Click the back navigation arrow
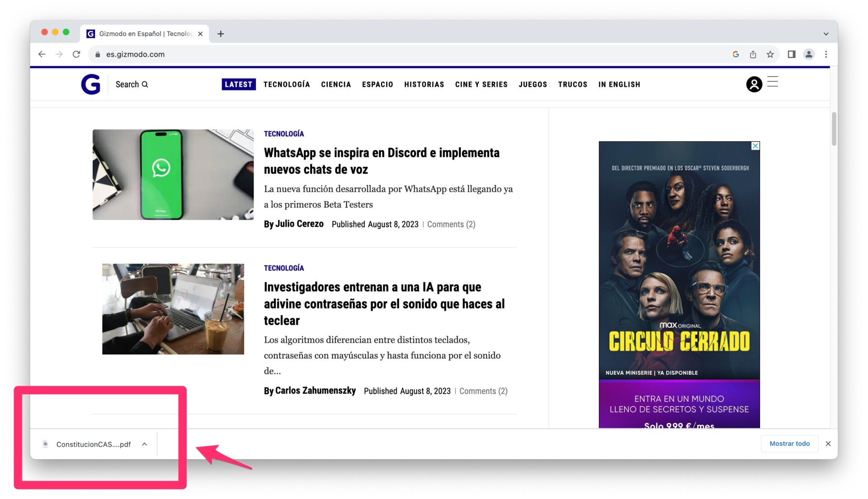 (x=42, y=54)
